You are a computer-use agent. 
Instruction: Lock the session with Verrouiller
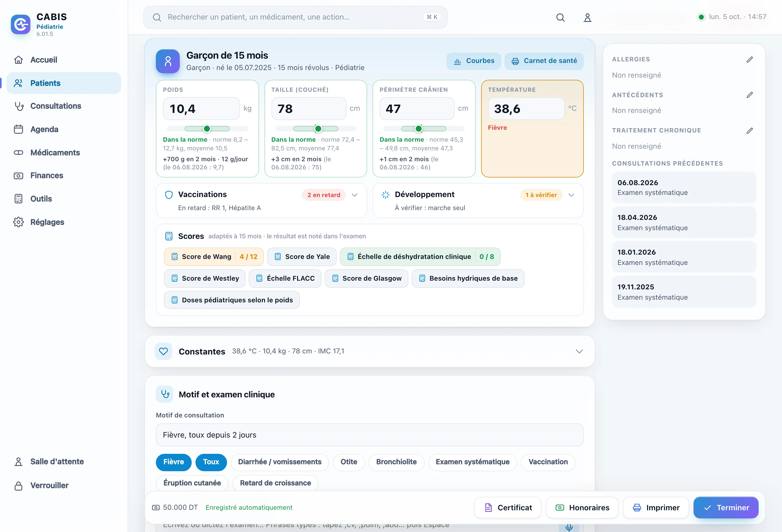click(64, 485)
